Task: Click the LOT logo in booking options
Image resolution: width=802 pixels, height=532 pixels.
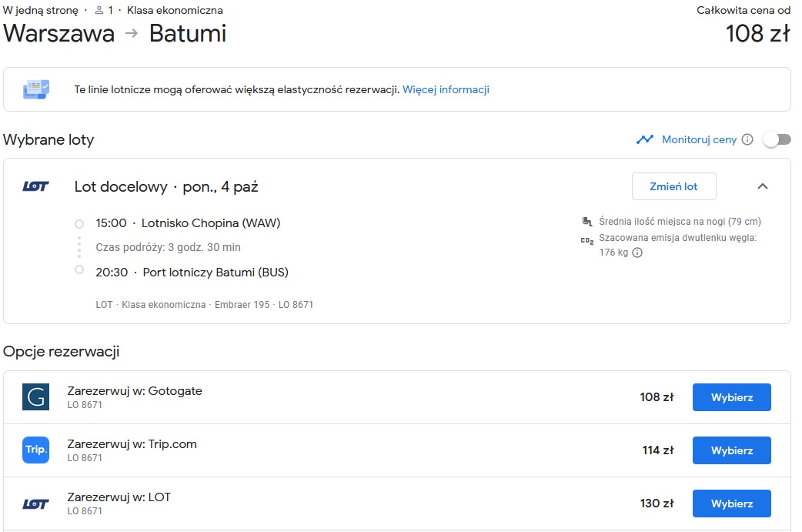Action: (x=36, y=504)
